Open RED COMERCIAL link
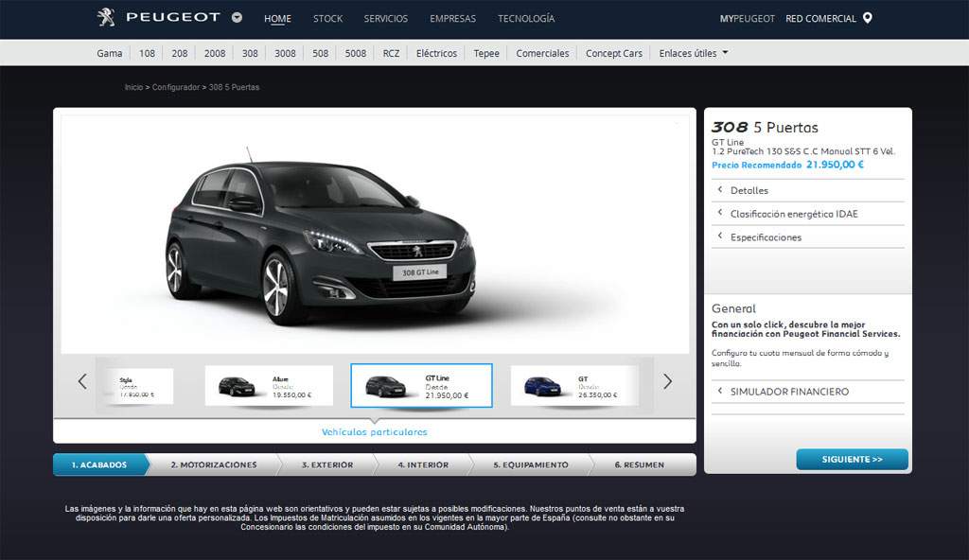Viewport: 969px width, 560px height. [x=820, y=19]
